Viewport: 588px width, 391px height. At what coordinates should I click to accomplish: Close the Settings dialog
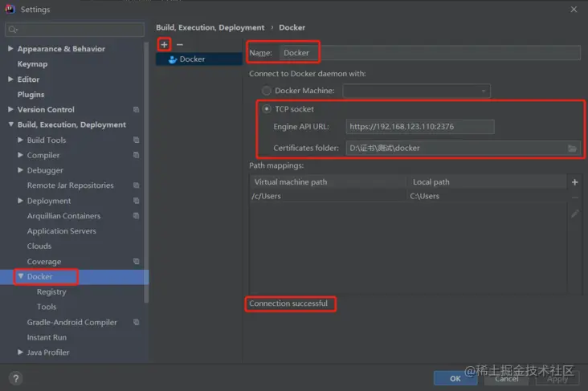pos(574,10)
